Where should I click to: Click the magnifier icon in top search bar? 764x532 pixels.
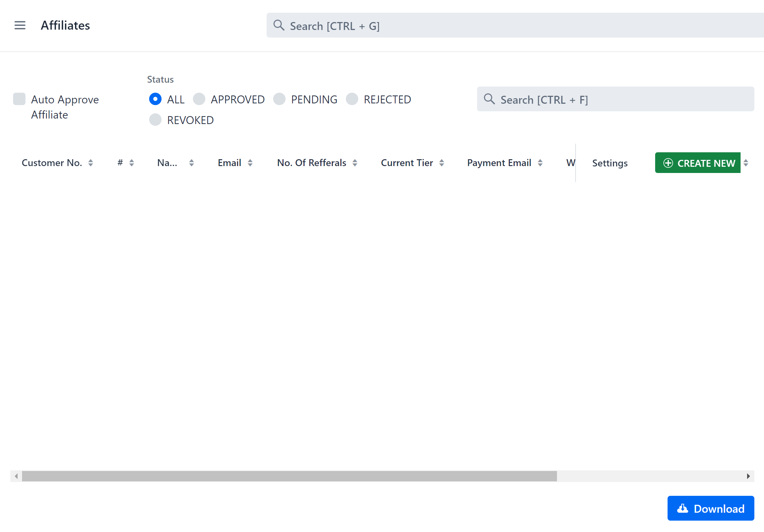(279, 25)
